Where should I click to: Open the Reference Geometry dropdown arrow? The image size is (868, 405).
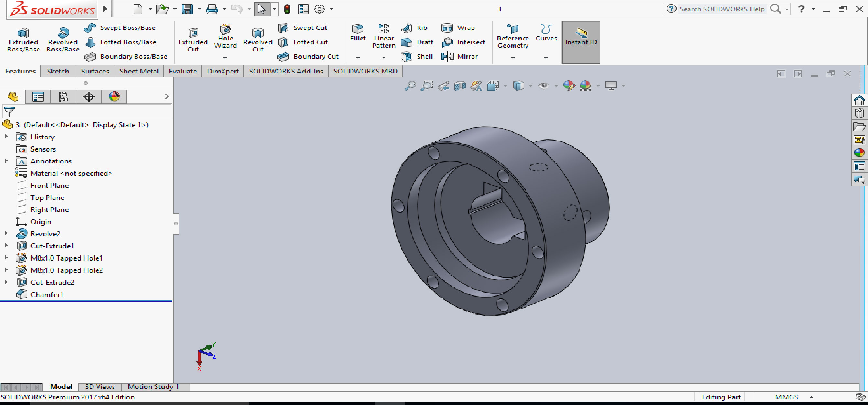click(513, 58)
